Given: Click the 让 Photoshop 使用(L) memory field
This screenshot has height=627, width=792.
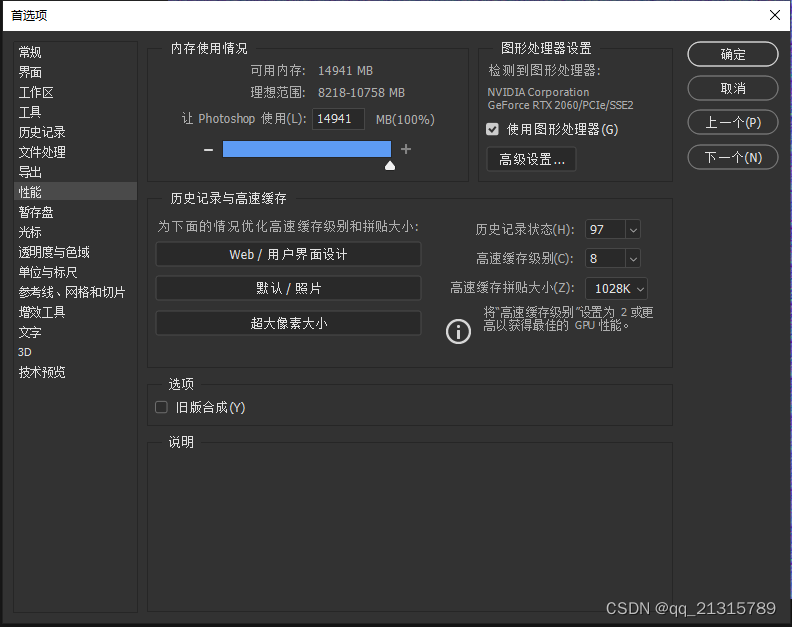Looking at the screenshot, I should click(x=338, y=119).
